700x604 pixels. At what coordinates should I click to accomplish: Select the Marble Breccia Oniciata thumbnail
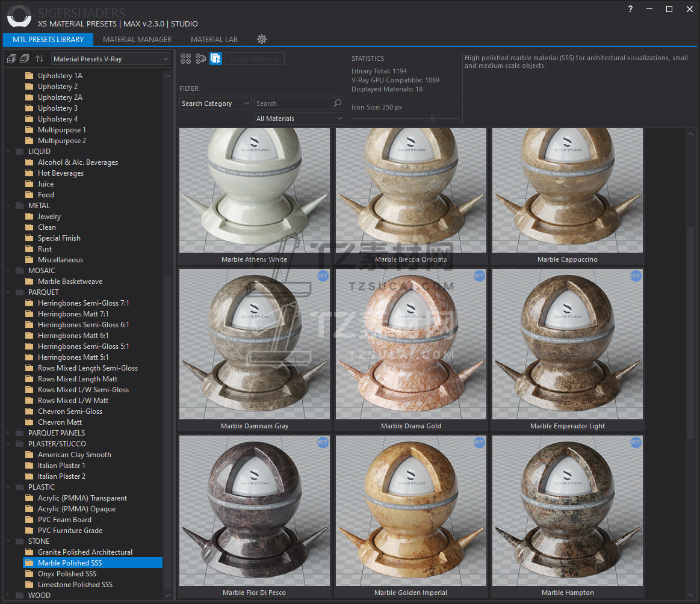coord(410,191)
